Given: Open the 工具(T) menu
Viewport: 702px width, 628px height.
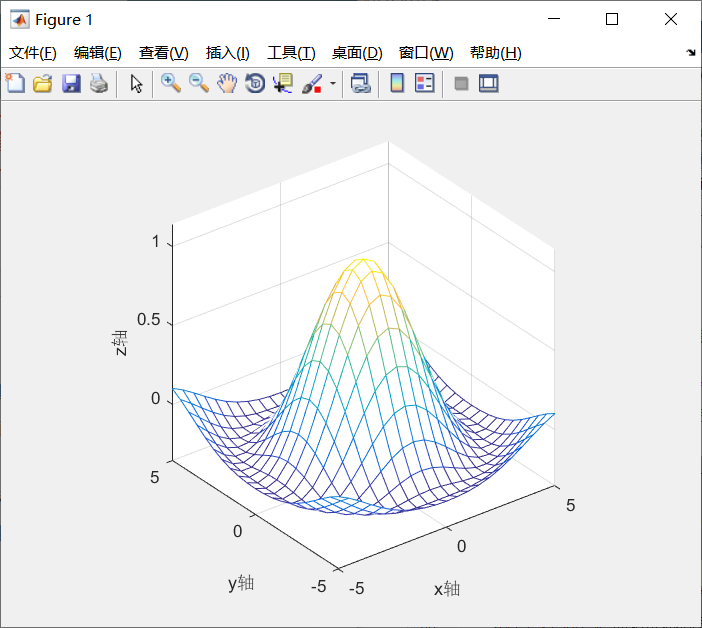Looking at the screenshot, I should tap(291, 53).
